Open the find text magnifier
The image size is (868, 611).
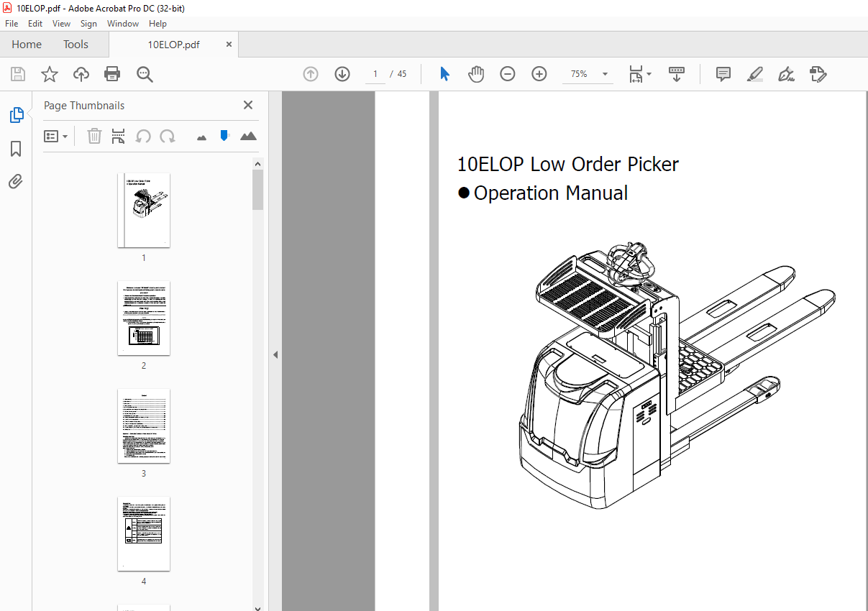pyautogui.click(x=145, y=74)
